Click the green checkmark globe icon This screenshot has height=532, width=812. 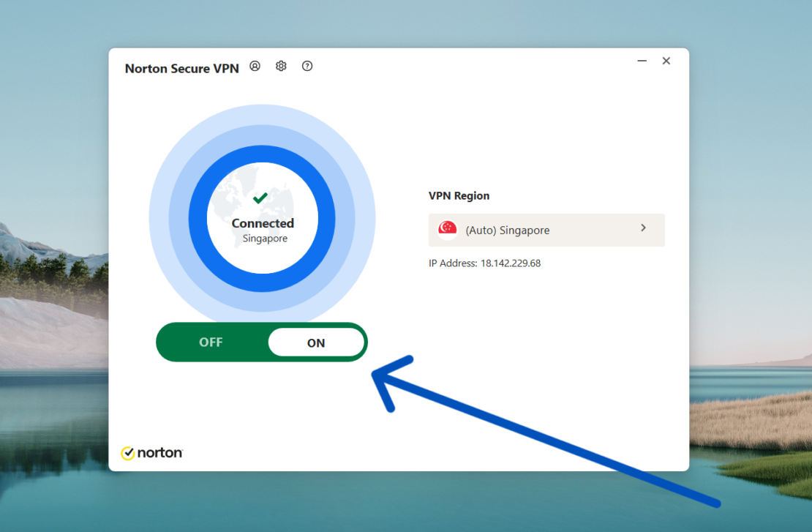261,197
